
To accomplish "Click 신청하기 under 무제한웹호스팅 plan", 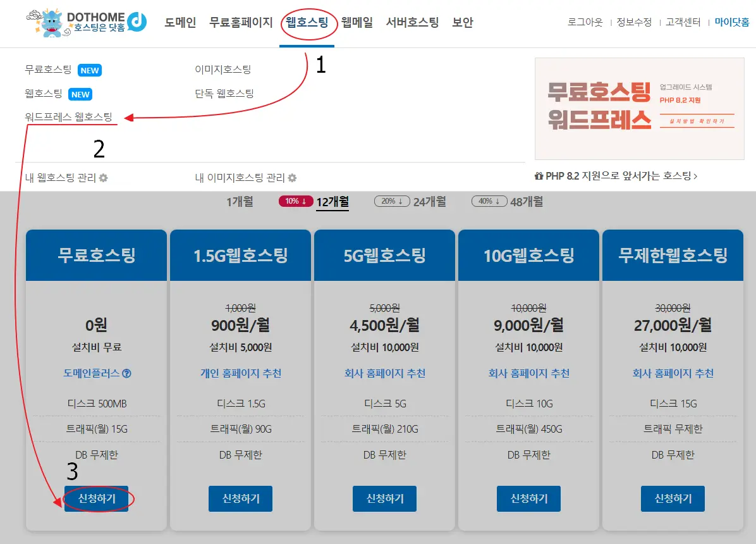I will [x=673, y=498].
